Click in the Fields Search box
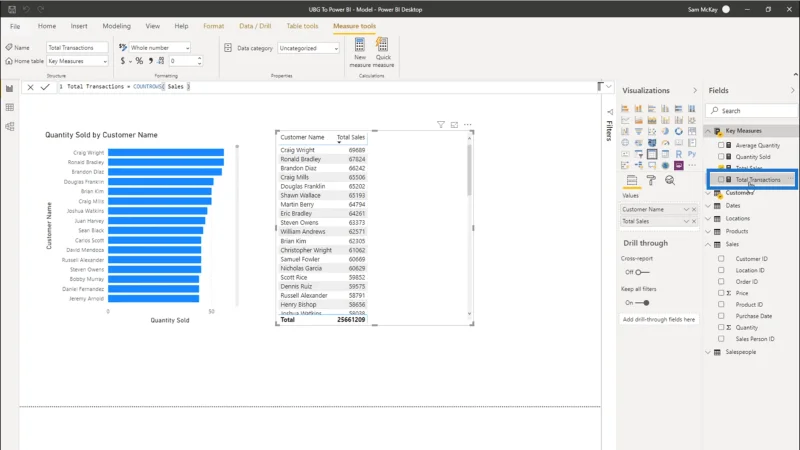Screen dimensions: 800x450 pos(751,111)
